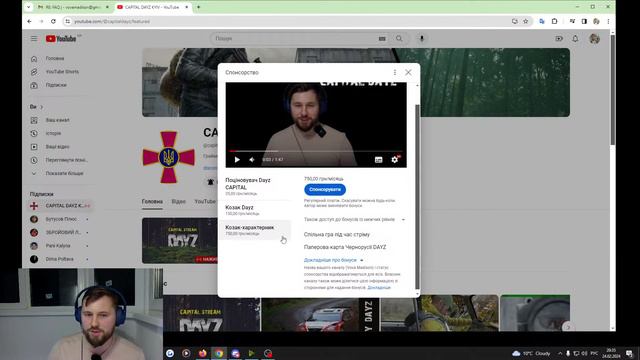Viewport: 640px width, 360px height.
Task: Switch to the channel Головна tab
Action: [x=152, y=202]
